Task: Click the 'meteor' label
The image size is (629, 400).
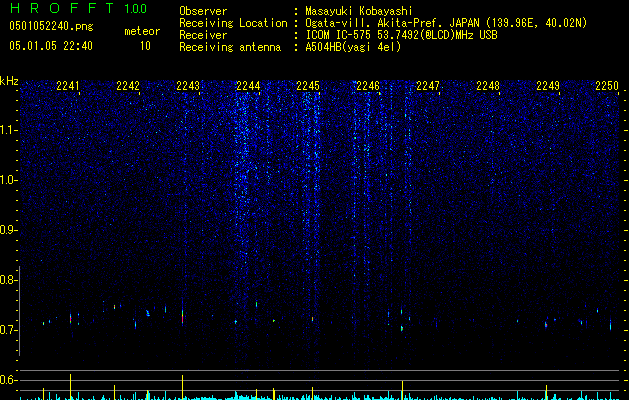Action: click(142, 31)
